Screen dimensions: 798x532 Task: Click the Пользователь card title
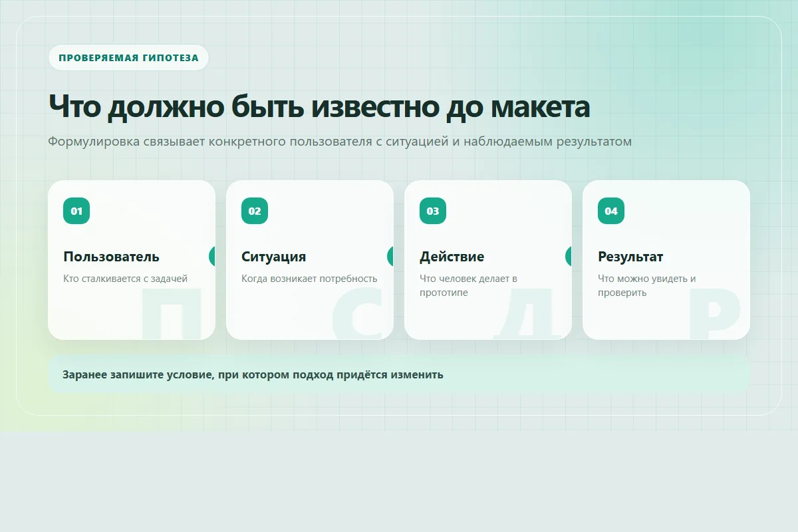[111, 257]
